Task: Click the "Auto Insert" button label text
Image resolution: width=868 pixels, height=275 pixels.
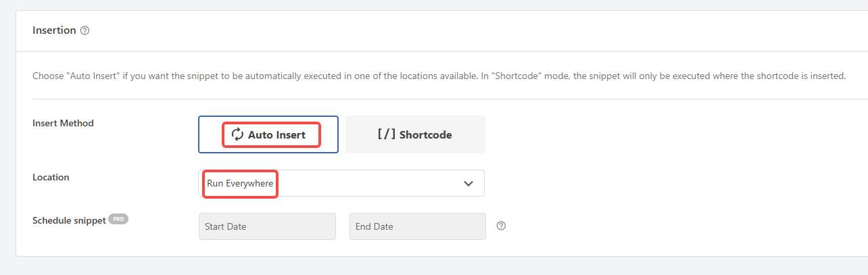Action: 276,134
